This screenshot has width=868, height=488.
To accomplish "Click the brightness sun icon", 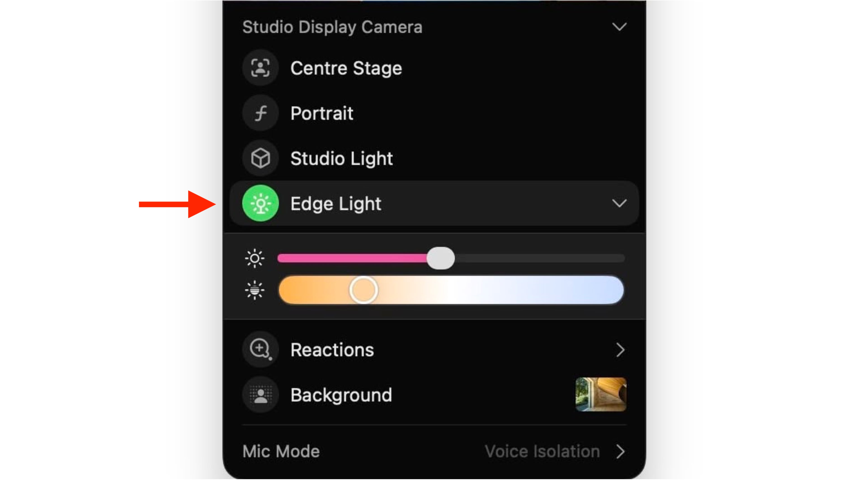I will click(x=255, y=258).
